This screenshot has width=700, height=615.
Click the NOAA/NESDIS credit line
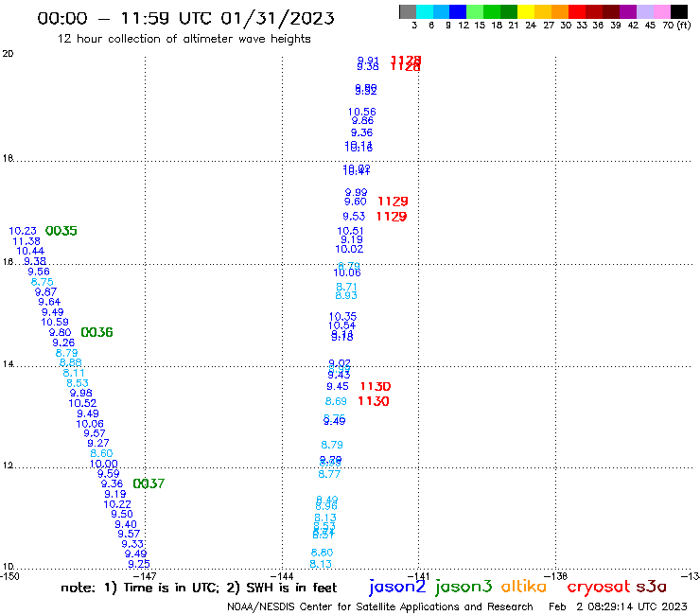380,606
